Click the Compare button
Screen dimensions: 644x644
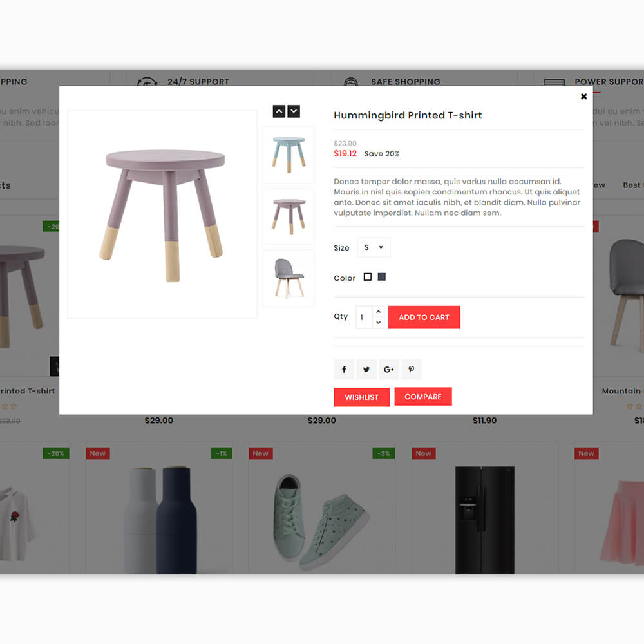coord(423,397)
